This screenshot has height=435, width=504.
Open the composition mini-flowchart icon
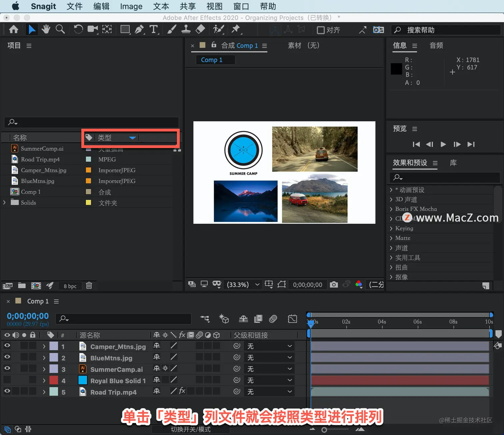point(205,319)
